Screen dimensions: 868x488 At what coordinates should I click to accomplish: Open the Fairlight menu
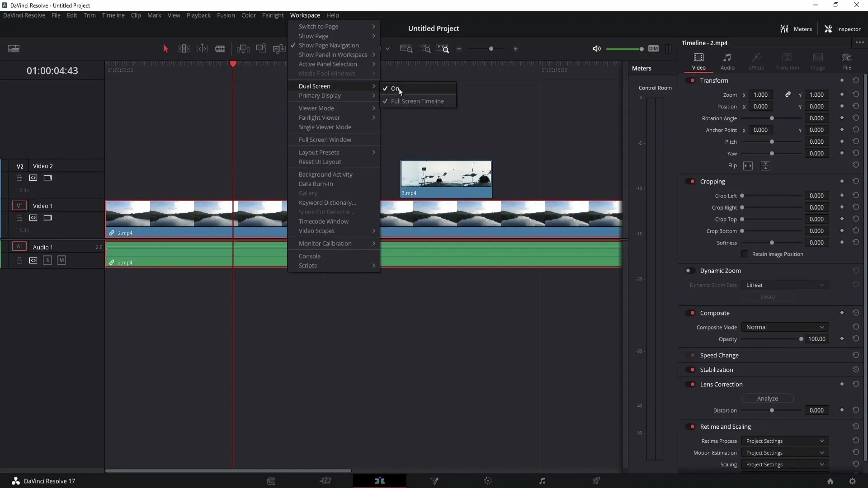point(273,15)
